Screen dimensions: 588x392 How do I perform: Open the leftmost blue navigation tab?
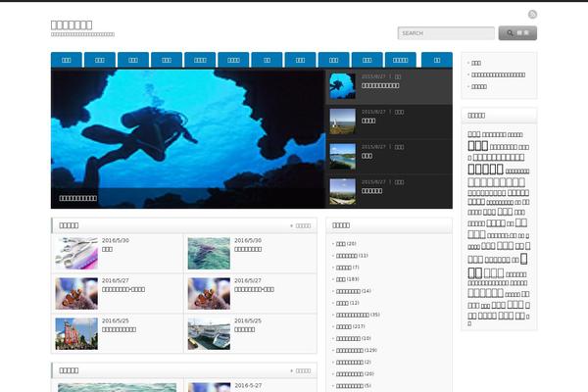point(67,60)
